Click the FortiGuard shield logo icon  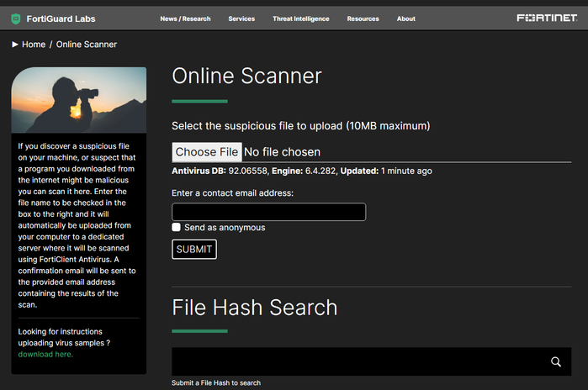16,18
